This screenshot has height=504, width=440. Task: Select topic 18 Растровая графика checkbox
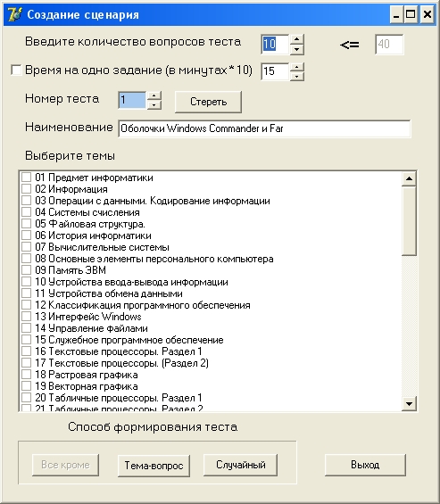tap(27, 374)
